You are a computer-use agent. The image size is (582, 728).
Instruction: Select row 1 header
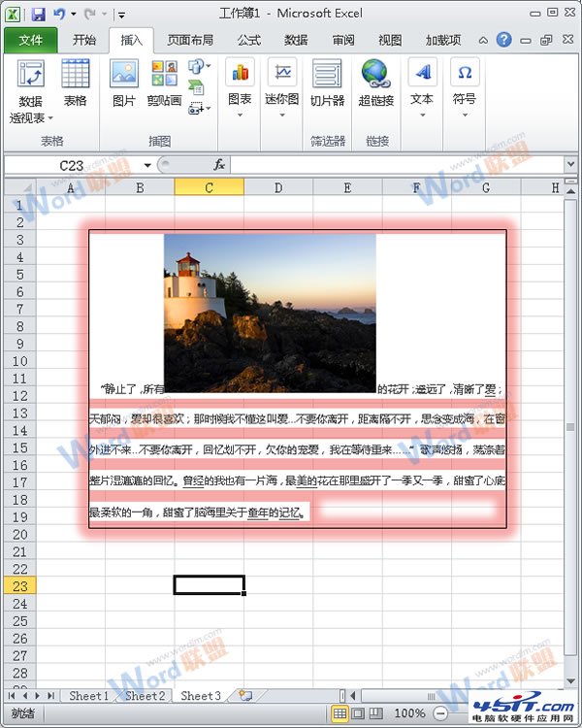click(20, 205)
